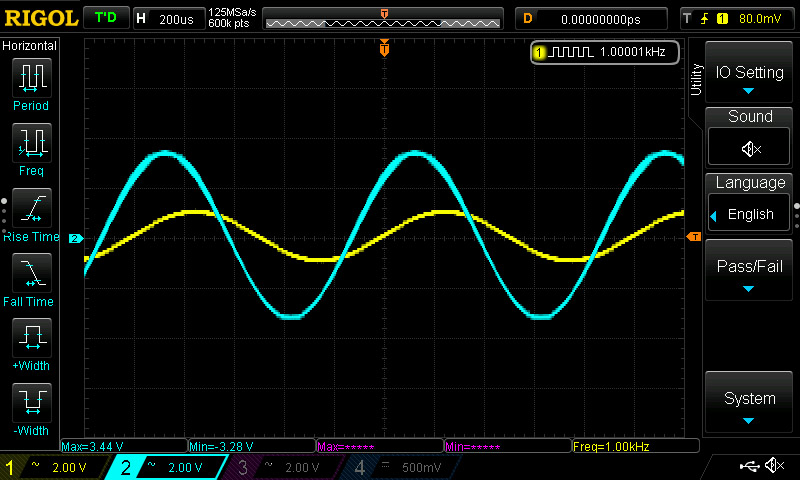This screenshot has height=480, width=800.
Task: Click the orange trigger level T marker
Action: point(693,237)
